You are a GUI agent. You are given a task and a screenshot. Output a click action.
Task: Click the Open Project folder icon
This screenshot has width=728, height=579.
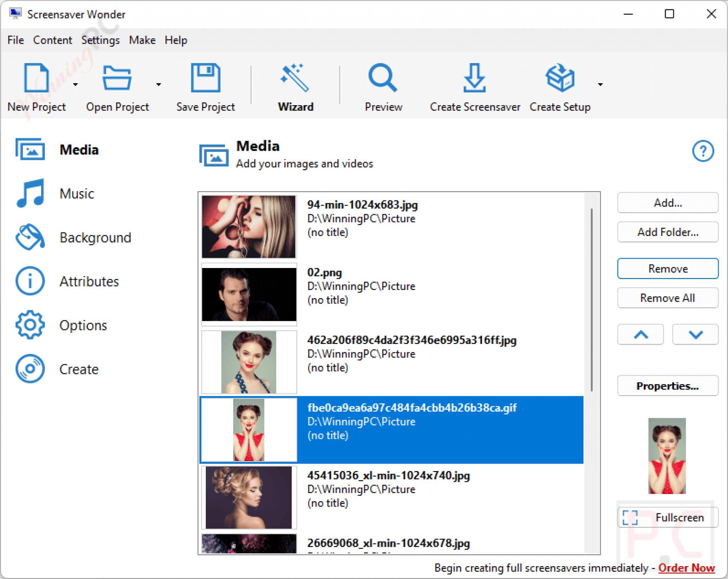click(x=117, y=77)
